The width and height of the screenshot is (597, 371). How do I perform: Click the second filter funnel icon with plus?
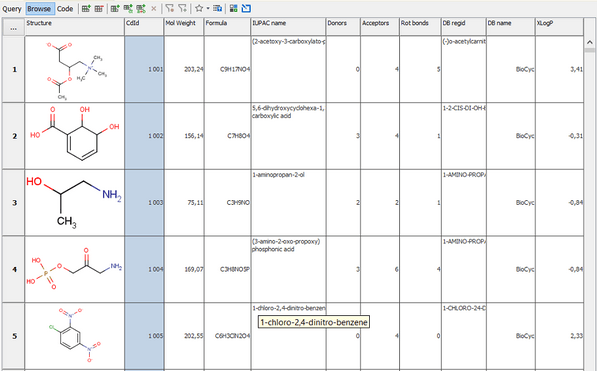pyautogui.click(x=183, y=8)
